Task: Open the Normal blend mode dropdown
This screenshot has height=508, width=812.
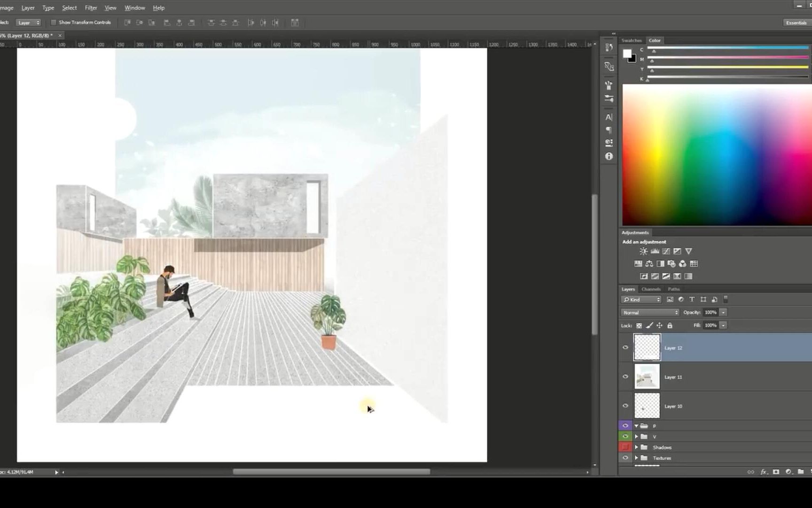Action: tap(650, 312)
